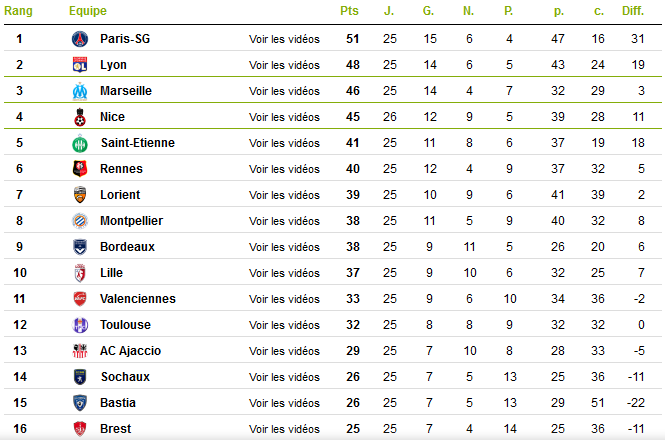Click the Diff. column header
This screenshot has width=665, height=440.
click(633, 11)
